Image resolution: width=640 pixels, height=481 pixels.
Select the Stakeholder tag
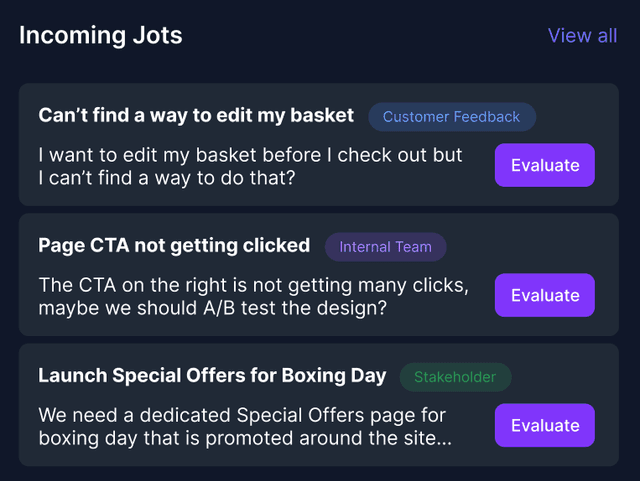tap(455, 377)
